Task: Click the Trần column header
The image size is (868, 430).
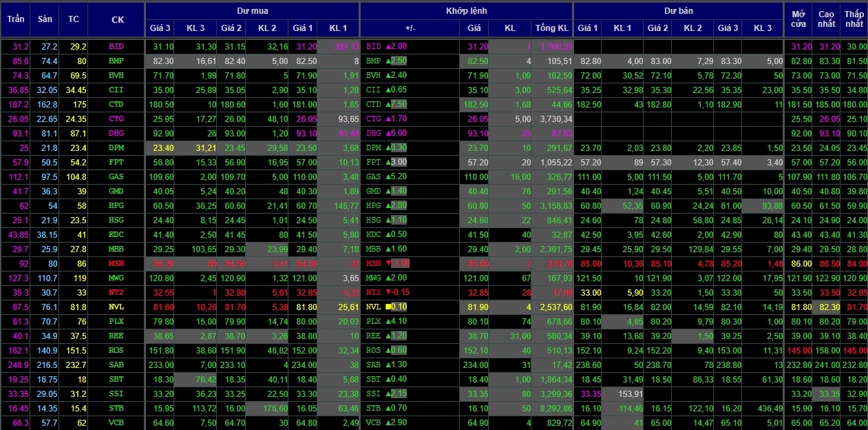Action: 15,19
